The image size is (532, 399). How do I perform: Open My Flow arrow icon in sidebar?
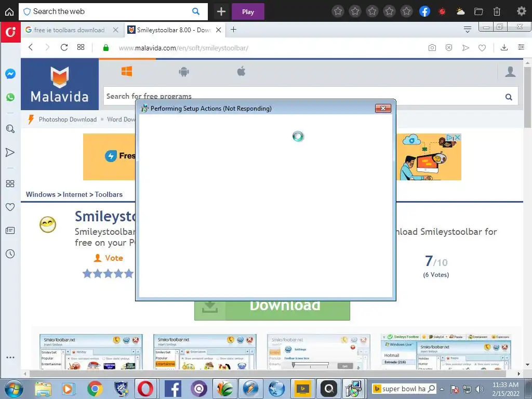(10, 152)
